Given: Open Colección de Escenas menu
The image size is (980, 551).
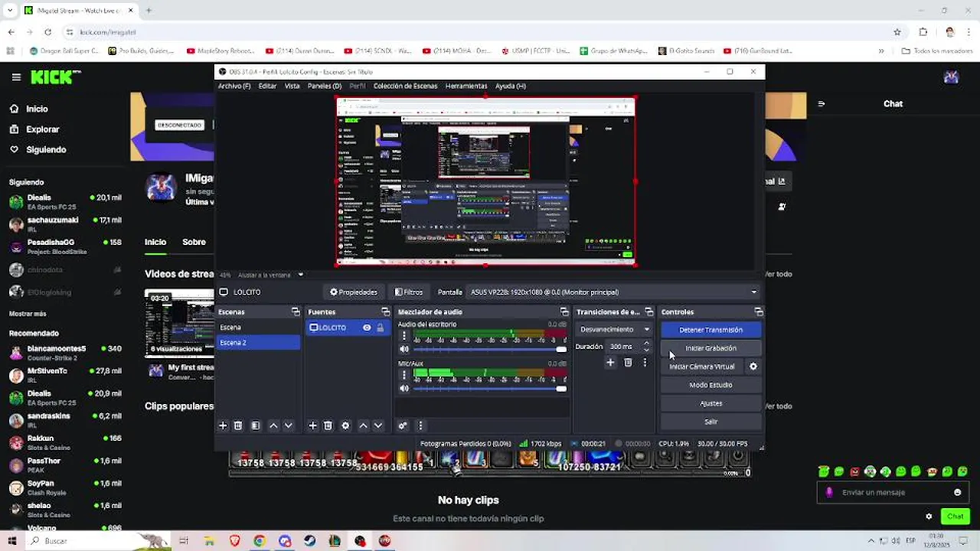Looking at the screenshot, I should [x=405, y=86].
